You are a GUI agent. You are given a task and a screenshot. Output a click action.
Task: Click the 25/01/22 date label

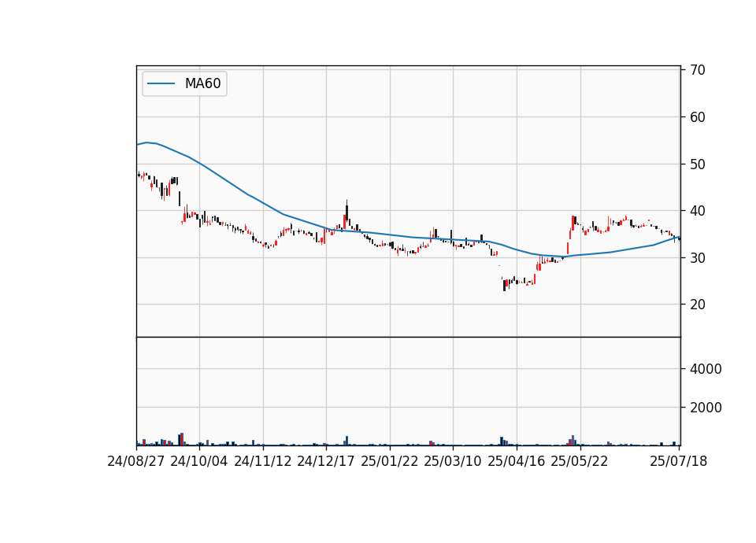tap(390, 461)
